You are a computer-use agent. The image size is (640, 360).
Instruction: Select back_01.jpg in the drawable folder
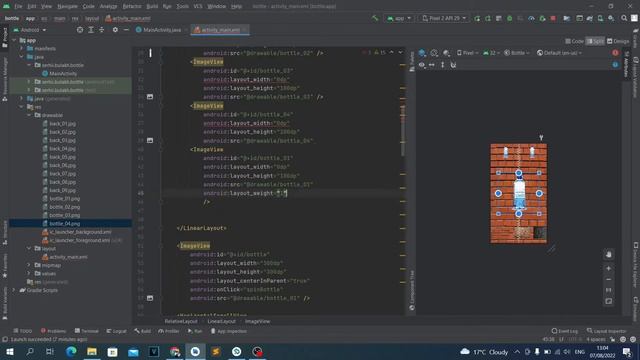[62, 124]
